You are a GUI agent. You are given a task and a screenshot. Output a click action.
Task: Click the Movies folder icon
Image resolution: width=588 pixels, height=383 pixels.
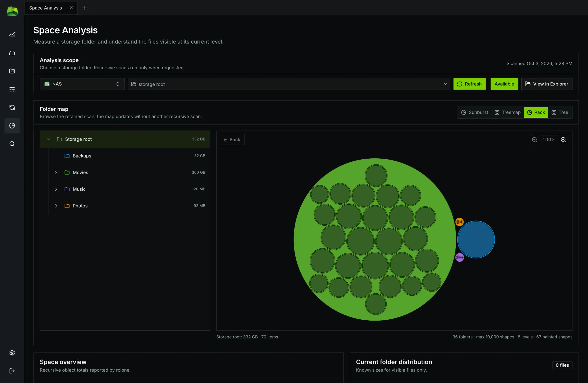point(67,173)
